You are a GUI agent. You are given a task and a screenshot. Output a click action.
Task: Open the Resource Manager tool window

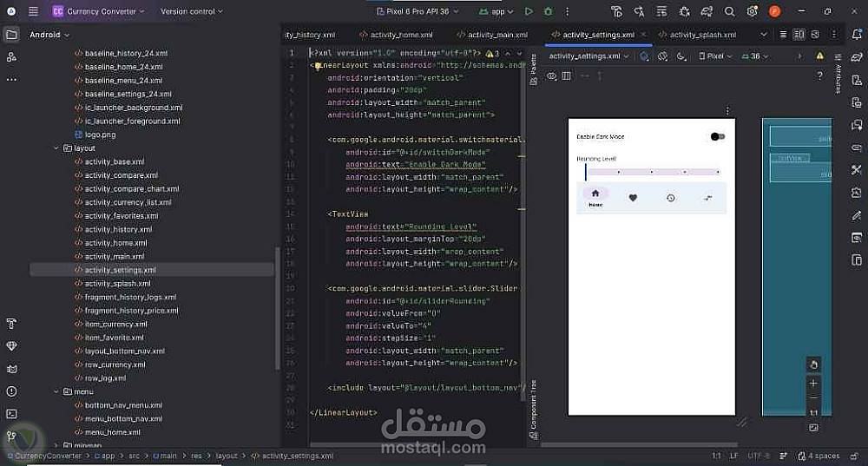click(x=11, y=57)
